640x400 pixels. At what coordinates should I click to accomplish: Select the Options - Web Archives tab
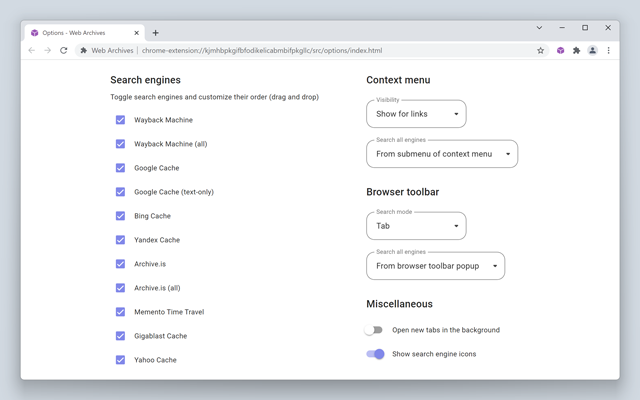click(x=80, y=33)
